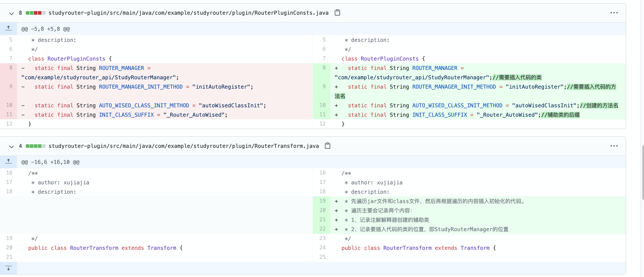Click RouterTransform.java file path link

tap(183, 146)
